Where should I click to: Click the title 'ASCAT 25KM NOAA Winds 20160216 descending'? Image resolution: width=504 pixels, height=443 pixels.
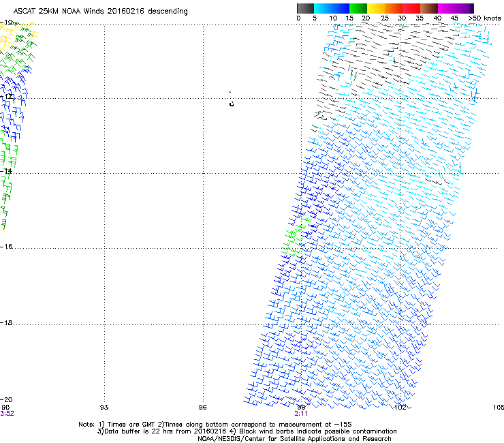tap(100, 12)
